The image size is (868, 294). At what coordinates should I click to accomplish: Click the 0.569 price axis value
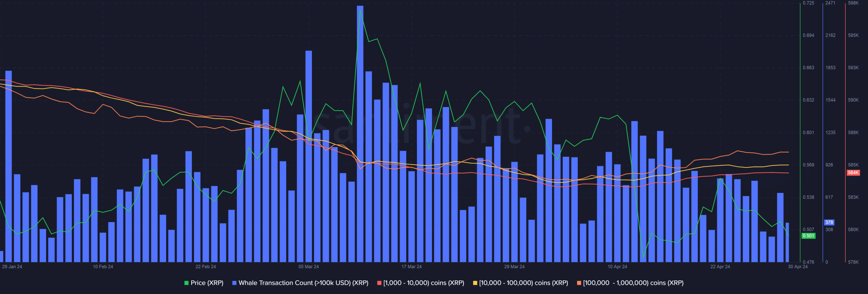[808, 165]
